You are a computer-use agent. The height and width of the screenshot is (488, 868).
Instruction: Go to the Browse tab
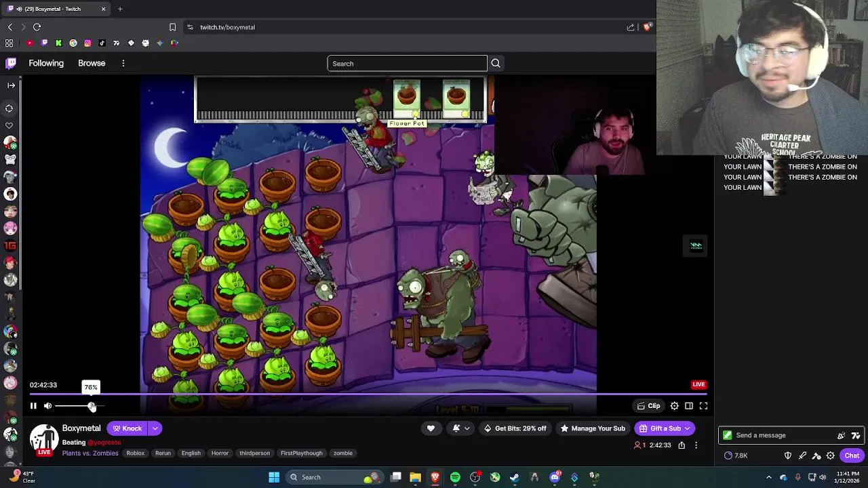point(92,63)
